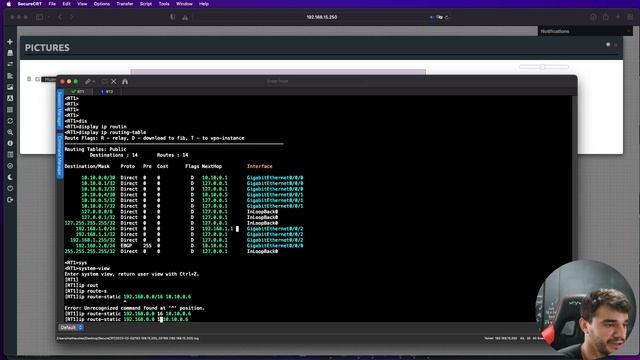Viewport: 640px width, 360px height.
Task: Open the Pictures icon in the lab sidebar
Action: point(10,87)
